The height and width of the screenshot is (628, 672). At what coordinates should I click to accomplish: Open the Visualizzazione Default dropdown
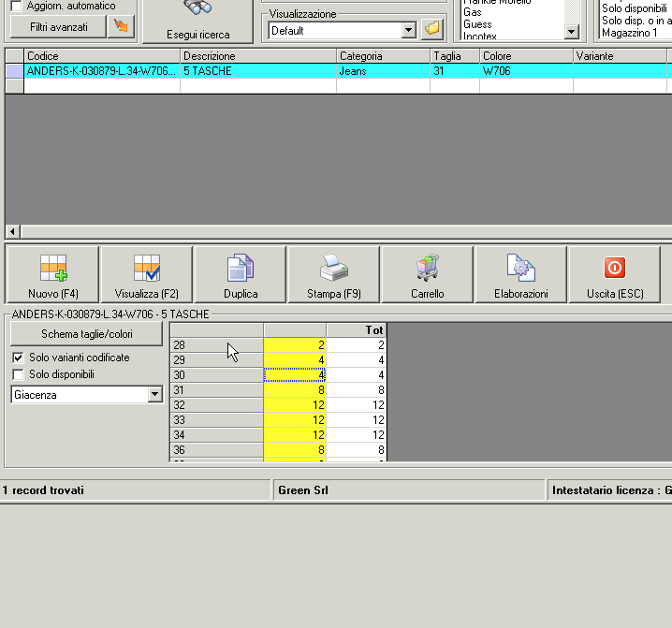click(x=408, y=30)
